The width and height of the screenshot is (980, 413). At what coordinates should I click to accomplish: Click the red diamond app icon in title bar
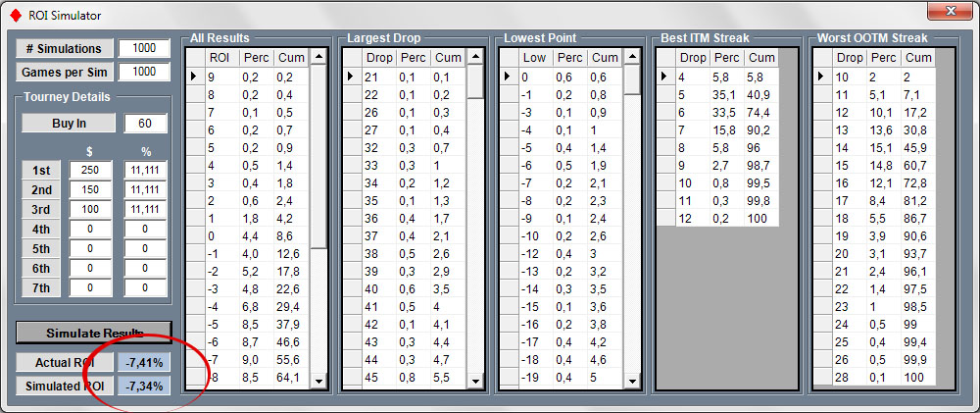[14, 16]
